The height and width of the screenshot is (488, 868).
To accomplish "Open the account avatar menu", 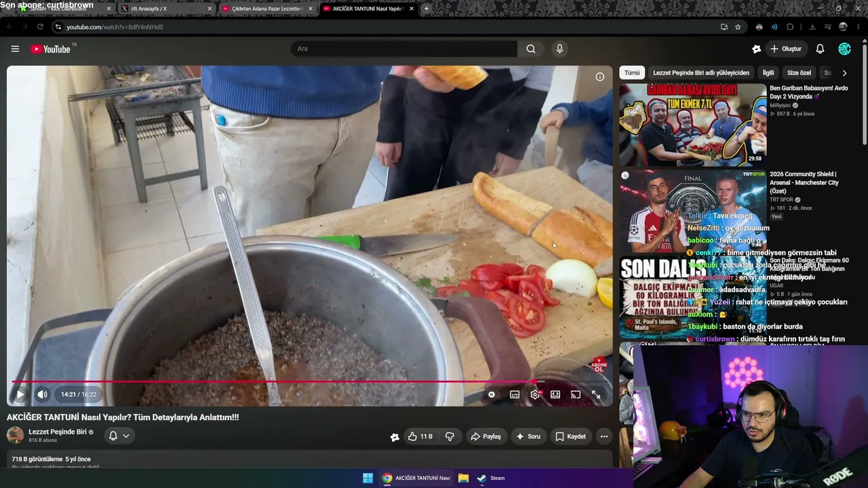I will (844, 49).
